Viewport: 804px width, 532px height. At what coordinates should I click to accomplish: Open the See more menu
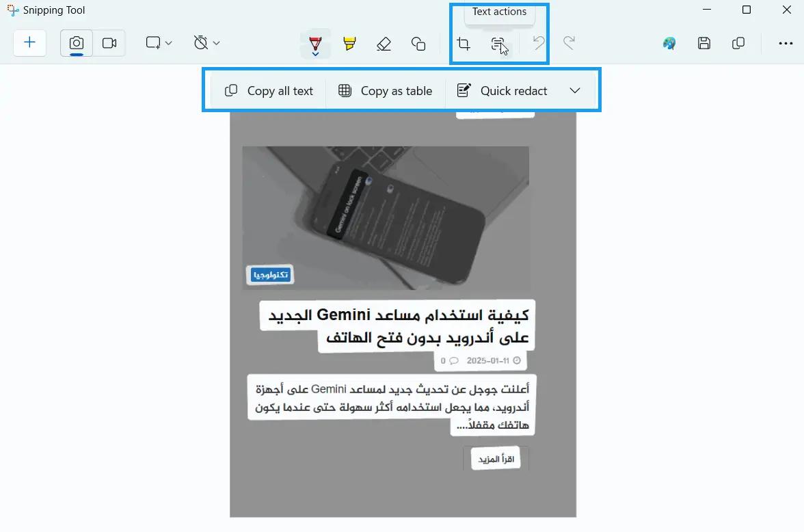785,43
